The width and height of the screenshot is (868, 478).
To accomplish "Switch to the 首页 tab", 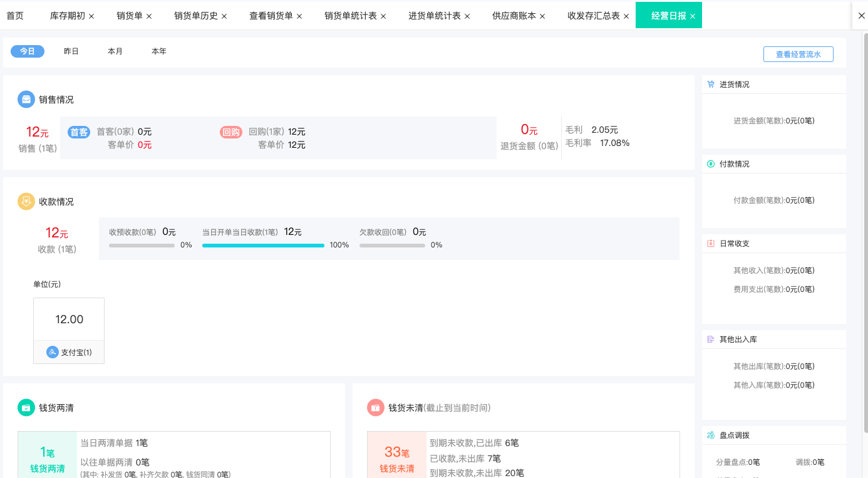I will pos(14,15).
